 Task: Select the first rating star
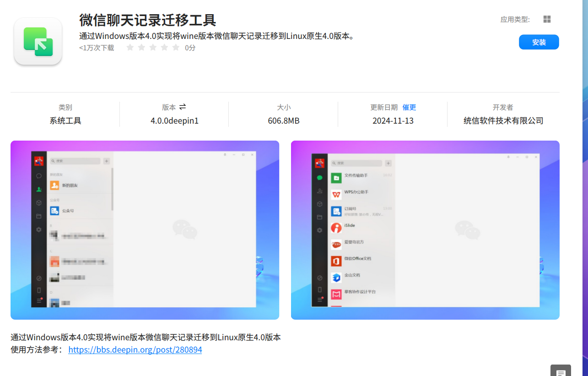click(x=130, y=48)
